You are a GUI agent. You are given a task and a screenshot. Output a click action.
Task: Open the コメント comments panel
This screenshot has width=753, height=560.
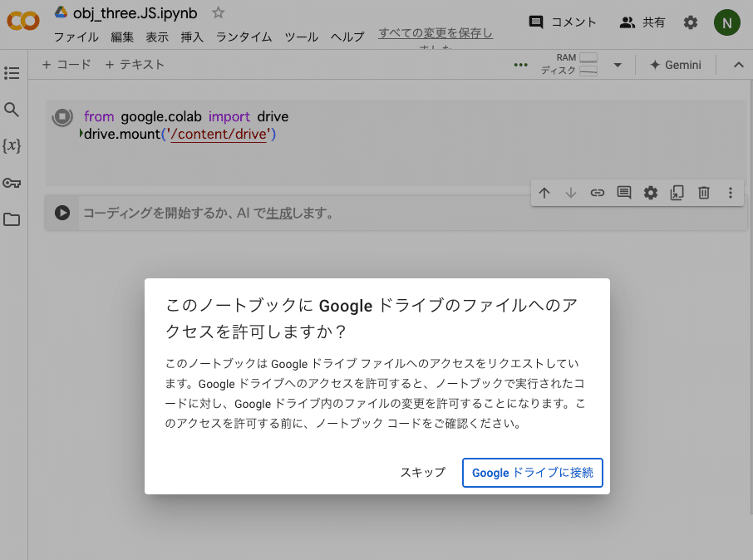563,22
